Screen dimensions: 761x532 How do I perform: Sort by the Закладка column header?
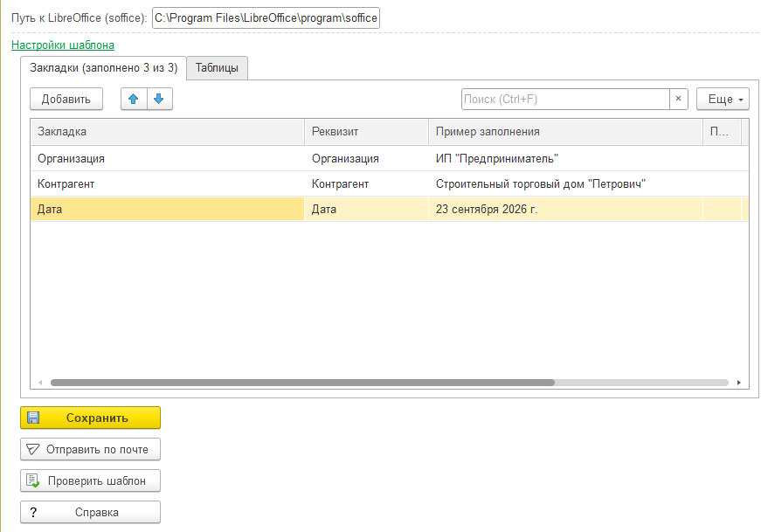pos(168,132)
